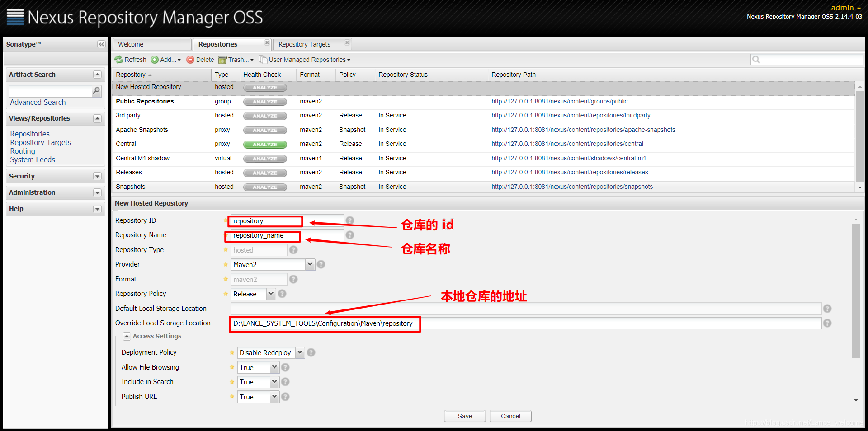868x431 pixels.
Task: Open the Snapshots repository path URL
Action: pos(572,187)
